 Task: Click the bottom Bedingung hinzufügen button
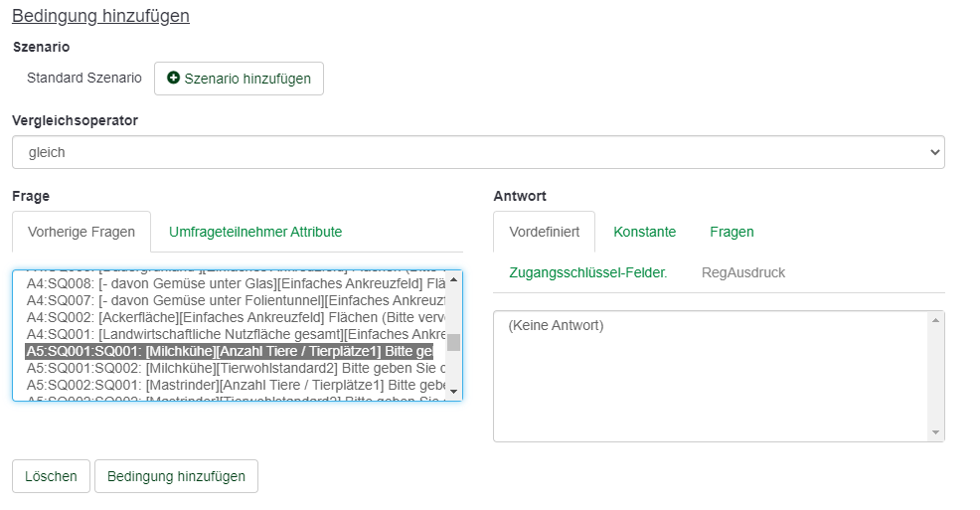click(176, 476)
